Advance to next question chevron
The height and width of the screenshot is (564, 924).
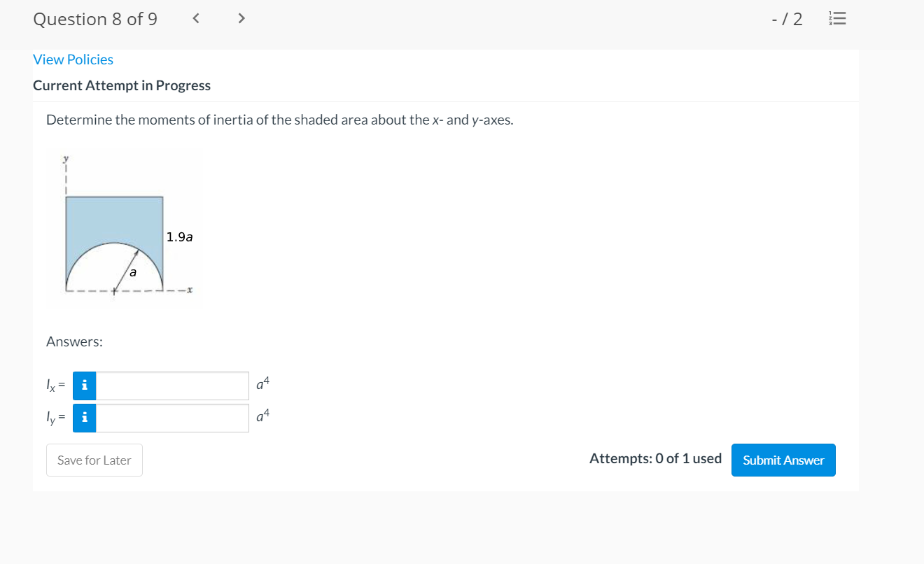click(x=241, y=19)
